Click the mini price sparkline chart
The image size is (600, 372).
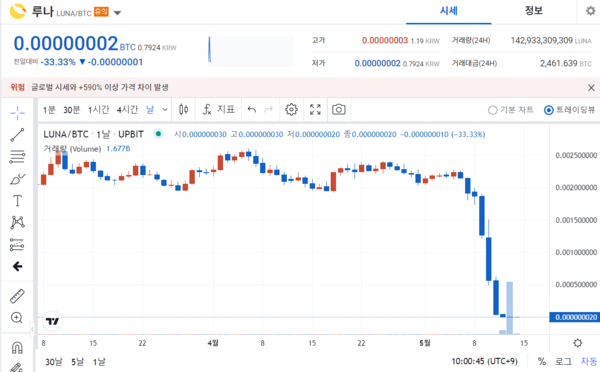pos(251,50)
